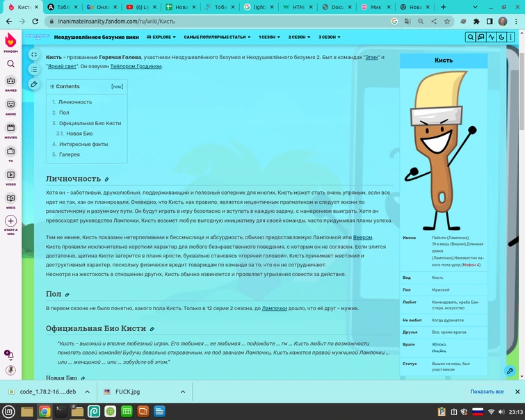
Task: Open options arrow for code deb download
Action: tap(87, 391)
